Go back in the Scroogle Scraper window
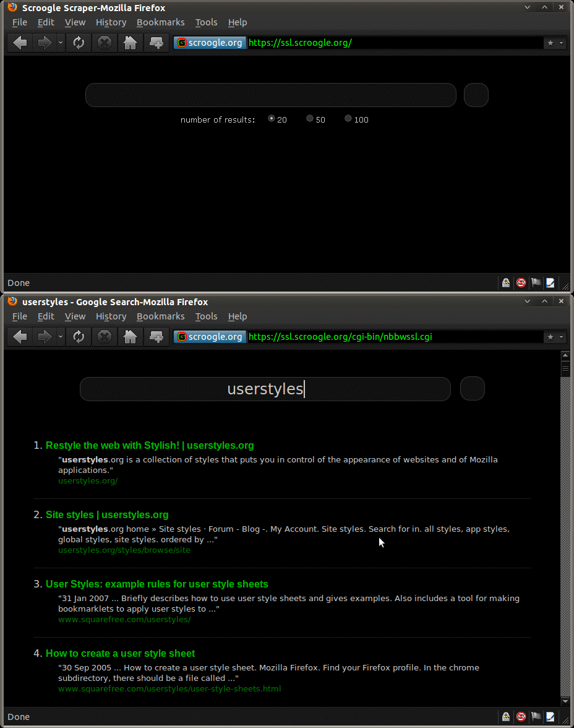 pos(20,43)
